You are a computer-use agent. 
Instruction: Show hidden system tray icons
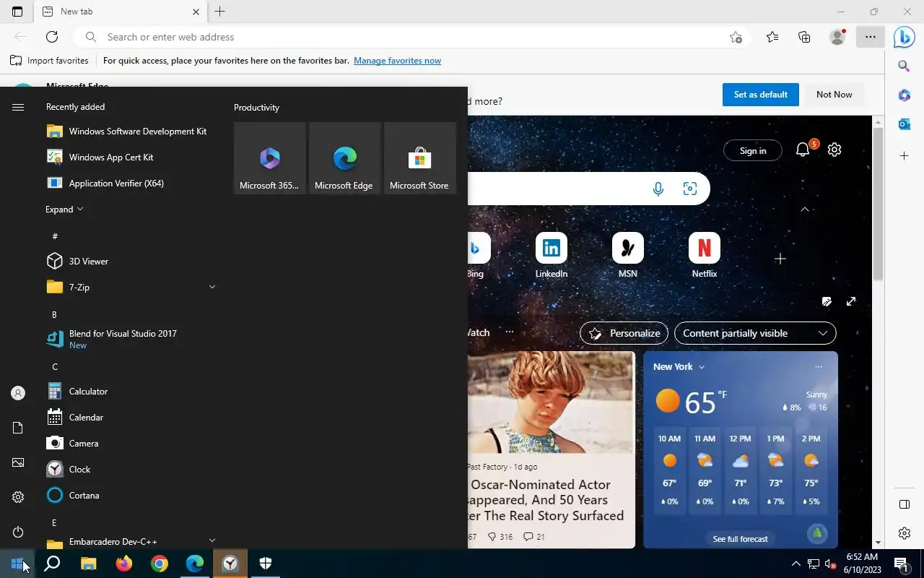[x=796, y=564]
